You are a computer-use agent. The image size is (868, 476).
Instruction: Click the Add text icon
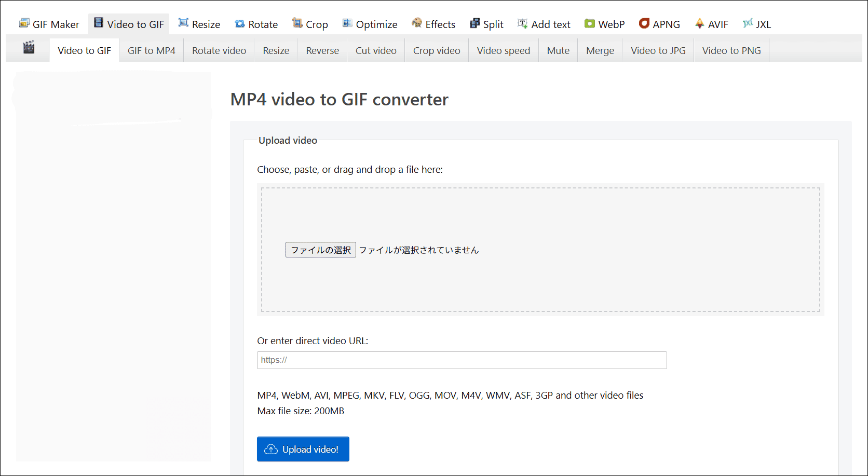point(522,23)
